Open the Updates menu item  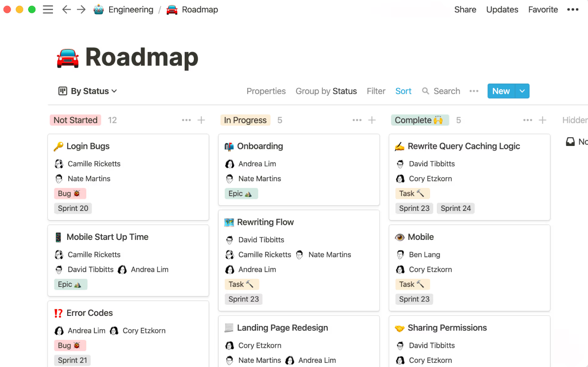click(x=502, y=10)
